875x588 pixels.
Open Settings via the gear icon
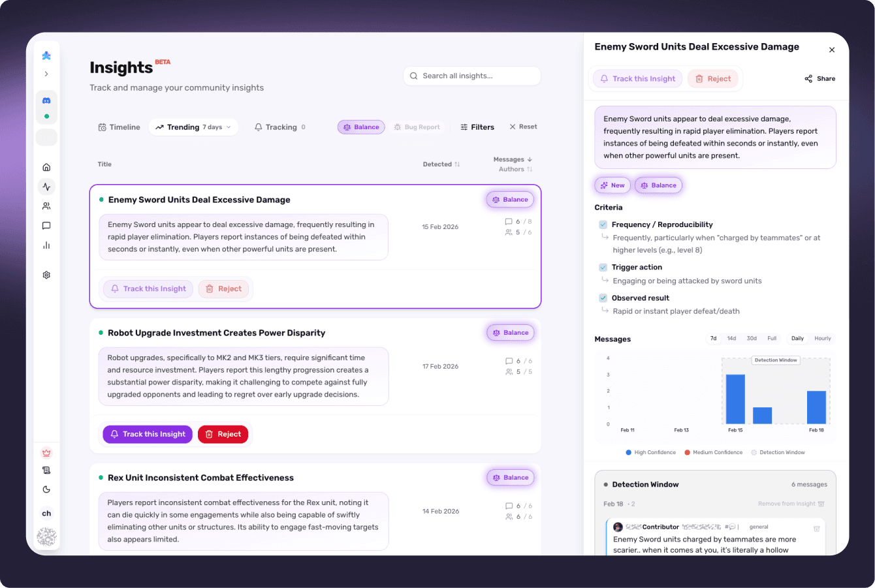46,275
